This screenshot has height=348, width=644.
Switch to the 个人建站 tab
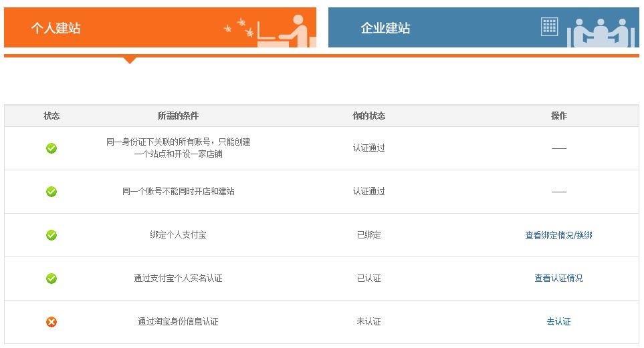160,27
